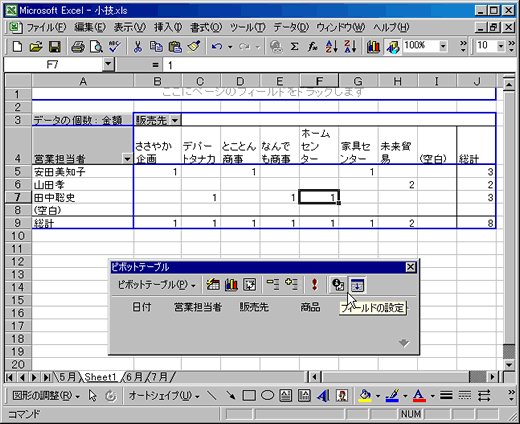Sort ascending with the A-Z icon

tap(331, 47)
